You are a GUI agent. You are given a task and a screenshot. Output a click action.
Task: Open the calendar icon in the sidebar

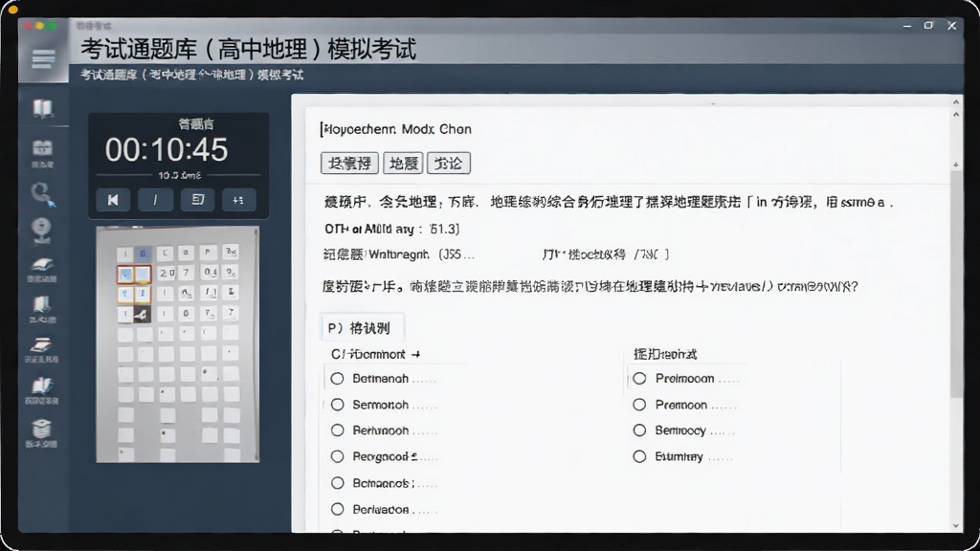(42, 148)
